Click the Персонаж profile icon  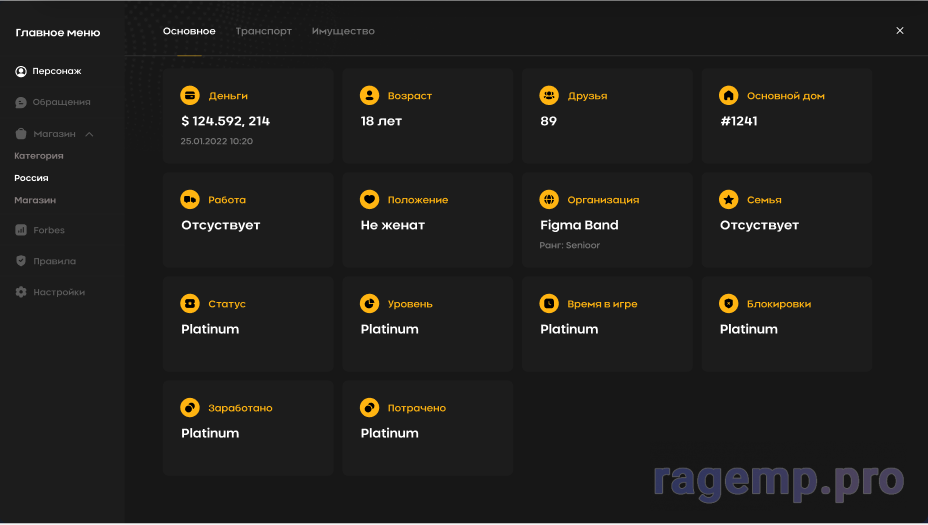[21, 72]
